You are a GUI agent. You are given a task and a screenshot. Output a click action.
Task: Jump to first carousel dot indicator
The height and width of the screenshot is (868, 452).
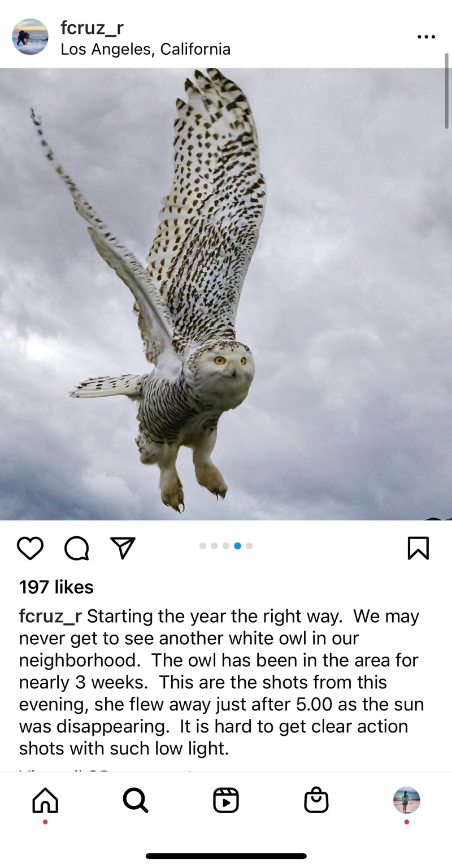click(x=203, y=546)
